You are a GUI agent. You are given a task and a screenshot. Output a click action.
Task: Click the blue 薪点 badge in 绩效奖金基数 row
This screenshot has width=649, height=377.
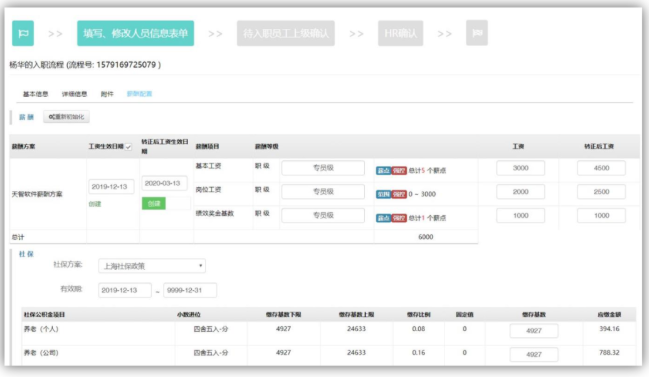point(383,218)
